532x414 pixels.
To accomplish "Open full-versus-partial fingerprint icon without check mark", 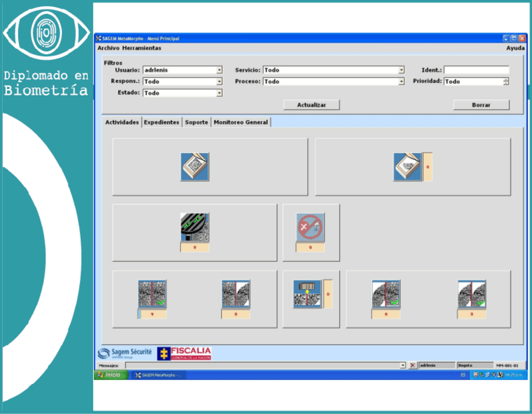I will [235, 294].
